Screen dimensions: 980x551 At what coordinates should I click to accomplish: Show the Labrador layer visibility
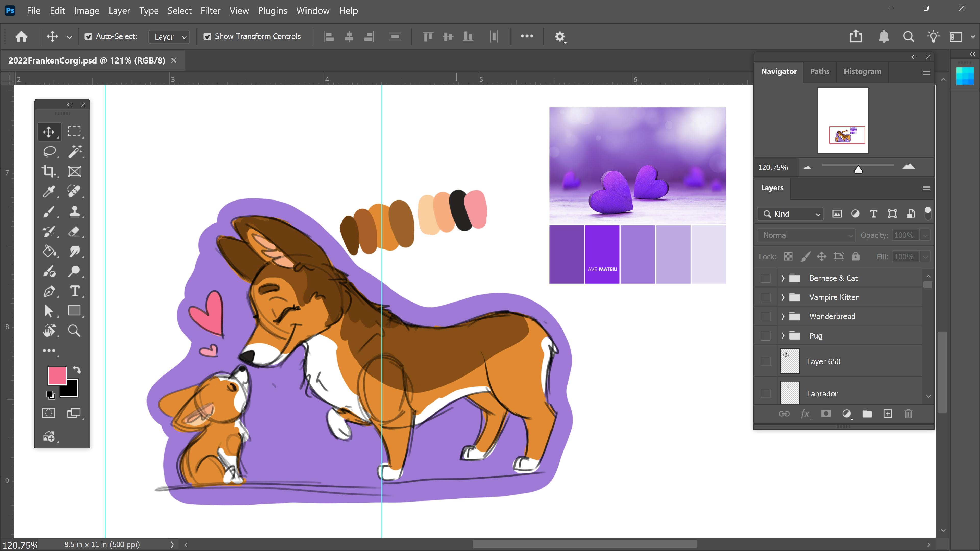(766, 393)
